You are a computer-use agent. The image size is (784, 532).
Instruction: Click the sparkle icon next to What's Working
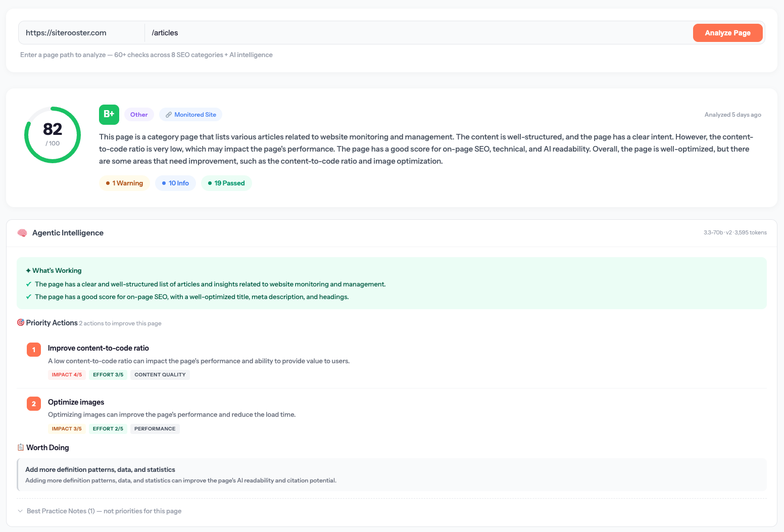point(27,270)
